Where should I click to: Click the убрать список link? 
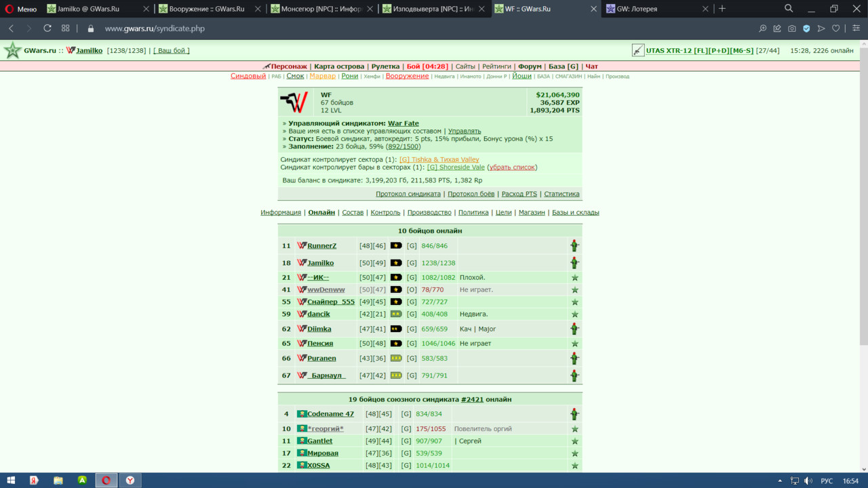[512, 167]
